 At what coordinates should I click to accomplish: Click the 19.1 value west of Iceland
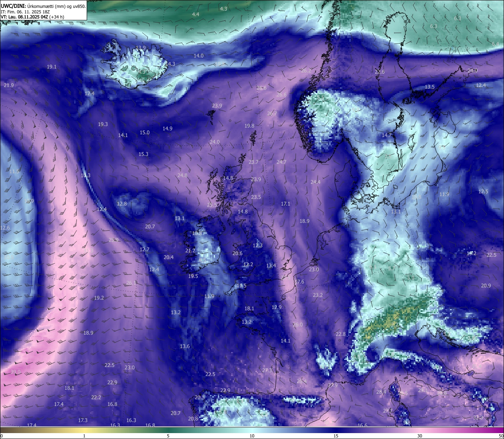pyautogui.click(x=52, y=67)
